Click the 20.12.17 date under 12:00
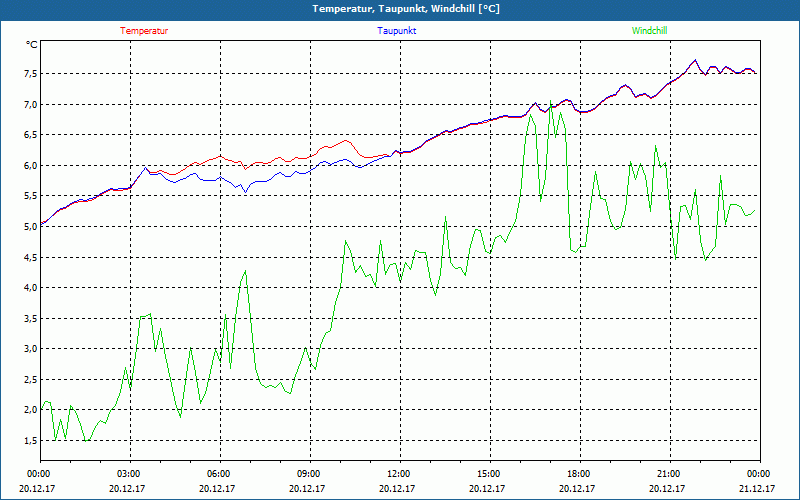800x500 pixels. [x=397, y=488]
